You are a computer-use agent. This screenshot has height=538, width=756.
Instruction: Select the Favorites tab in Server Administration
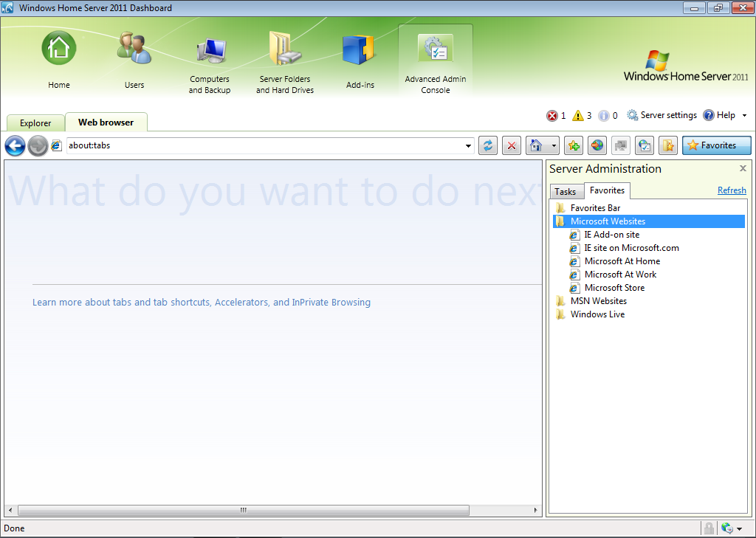tap(607, 190)
